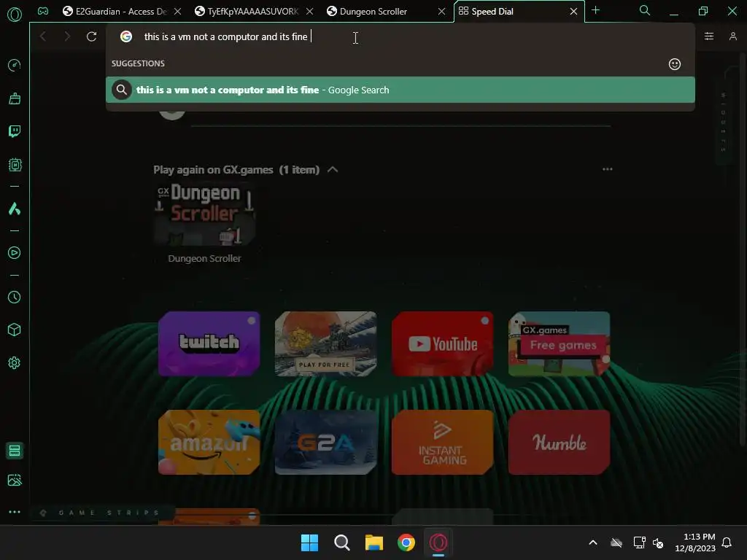This screenshot has height=560, width=747.
Task: Open the profile person icon
Action: [x=732, y=36]
